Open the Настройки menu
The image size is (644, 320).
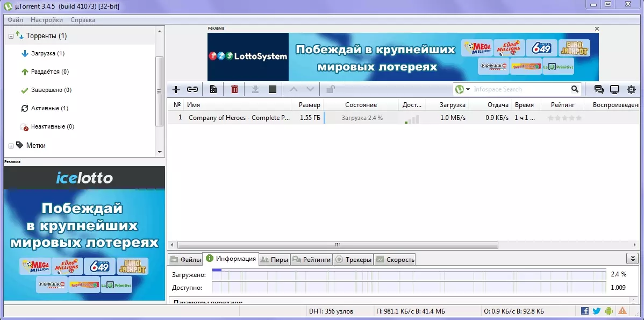point(47,20)
